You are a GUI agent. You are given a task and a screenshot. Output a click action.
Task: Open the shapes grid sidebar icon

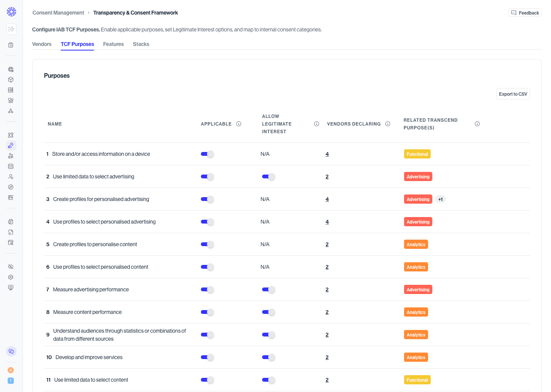click(11, 101)
